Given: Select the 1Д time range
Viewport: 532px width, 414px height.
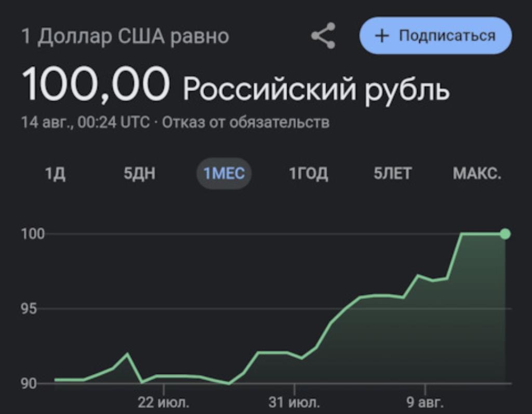Looking at the screenshot, I should pos(55,174).
